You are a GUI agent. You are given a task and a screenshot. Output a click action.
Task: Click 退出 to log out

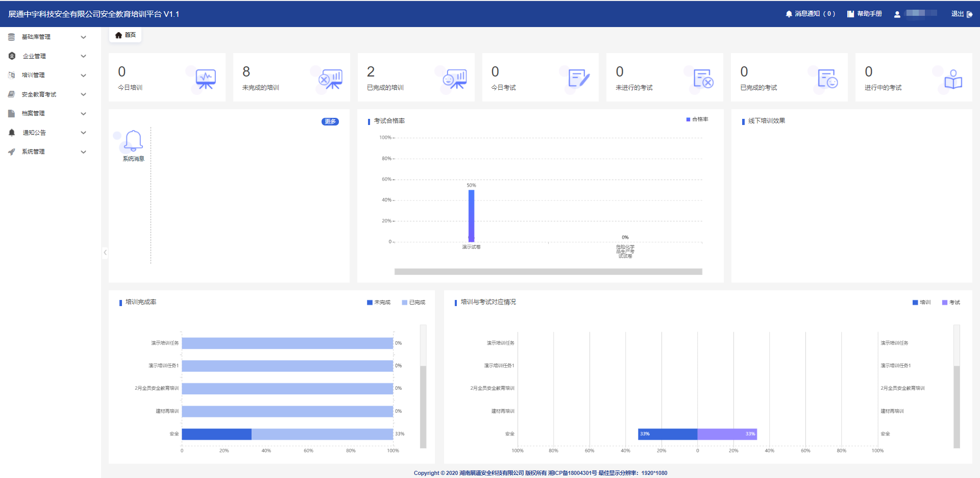(x=962, y=14)
